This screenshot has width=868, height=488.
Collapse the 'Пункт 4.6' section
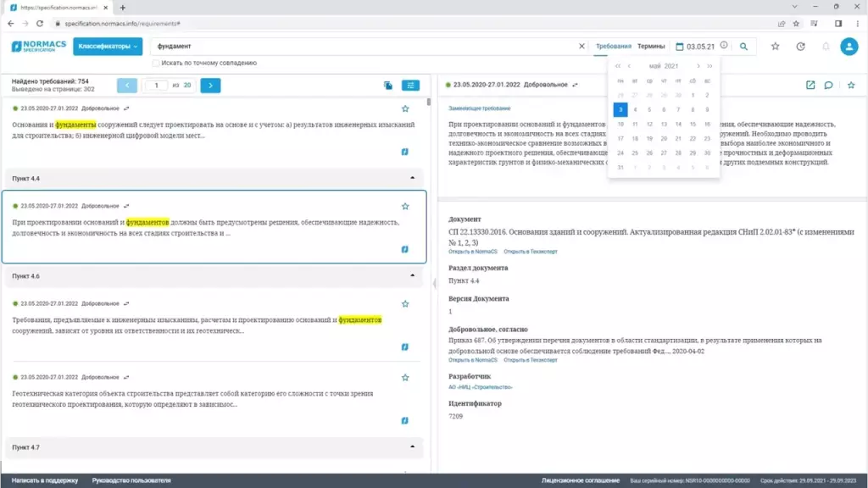tap(413, 276)
